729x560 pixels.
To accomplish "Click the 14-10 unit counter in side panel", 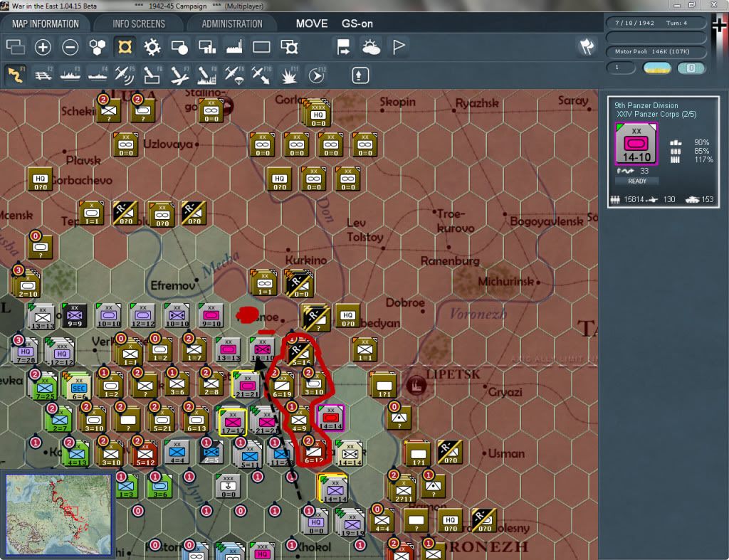I will (636, 144).
